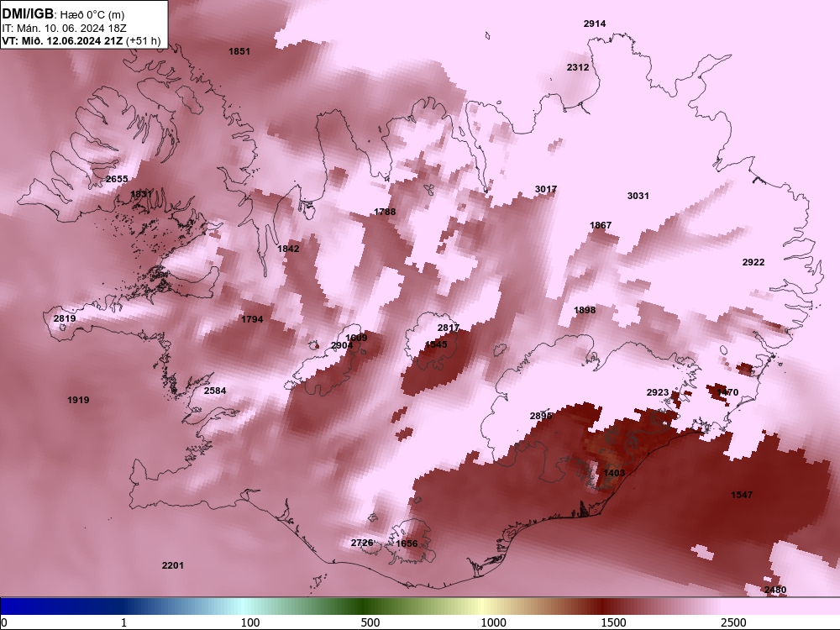
Task: Click the value 2655 in the Westfjords
Action: pyautogui.click(x=117, y=179)
